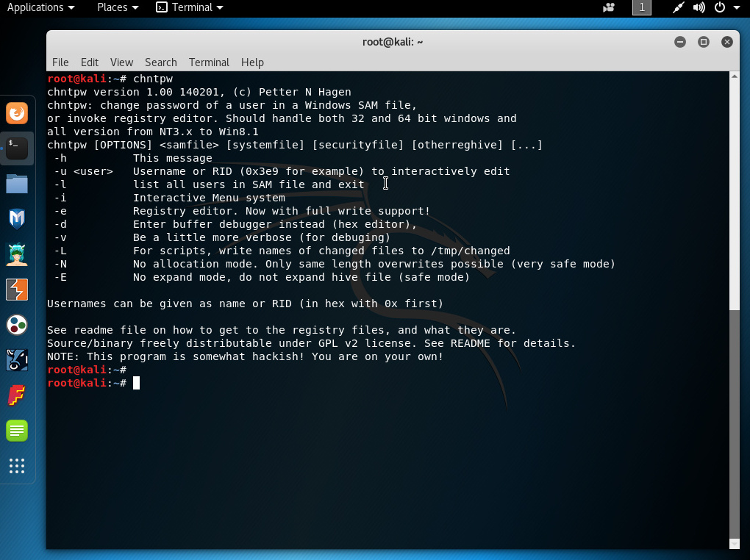Open the File menu in terminal

(60, 62)
